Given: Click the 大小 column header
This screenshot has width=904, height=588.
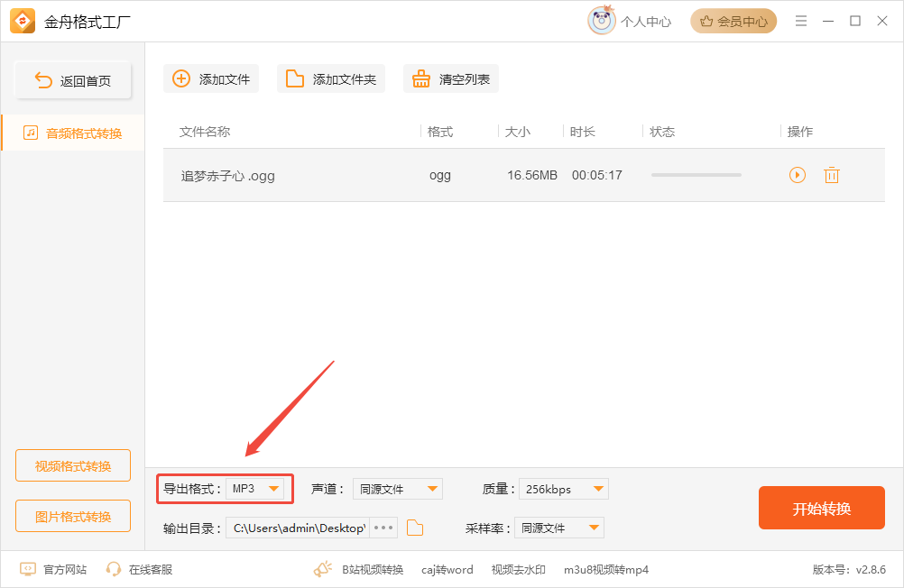Looking at the screenshot, I should click(517, 132).
